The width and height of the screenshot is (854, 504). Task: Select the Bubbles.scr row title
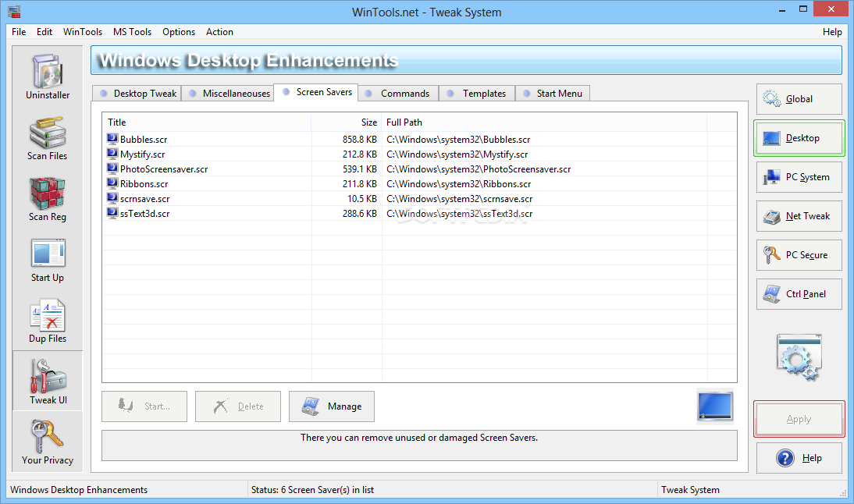pos(144,140)
